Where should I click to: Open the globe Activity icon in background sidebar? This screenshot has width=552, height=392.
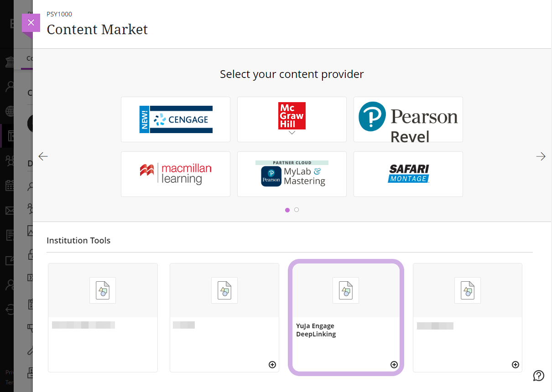pos(10,111)
